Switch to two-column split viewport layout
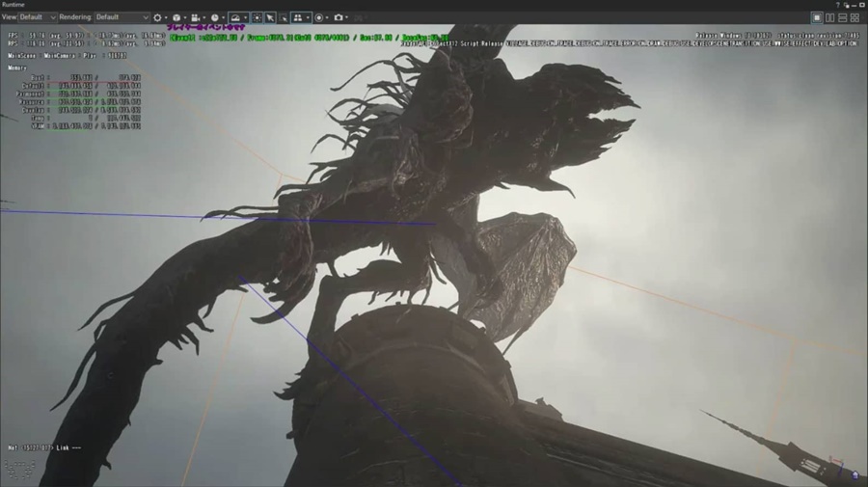 tap(829, 17)
